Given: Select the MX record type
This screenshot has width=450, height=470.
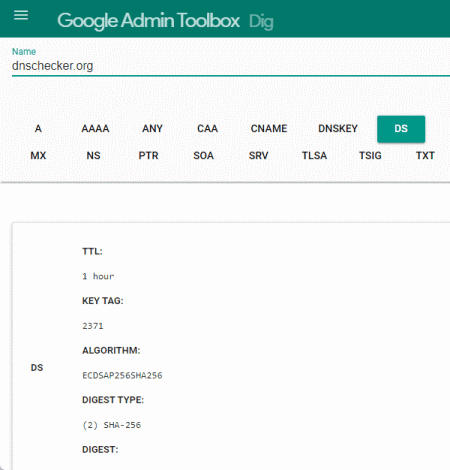Looking at the screenshot, I should tap(38, 156).
